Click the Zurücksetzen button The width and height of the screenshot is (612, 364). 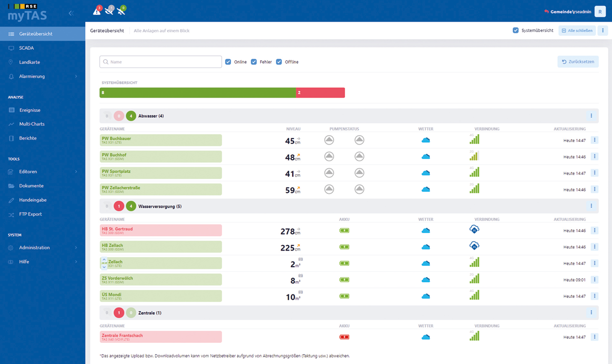click(x=578, y=61)
